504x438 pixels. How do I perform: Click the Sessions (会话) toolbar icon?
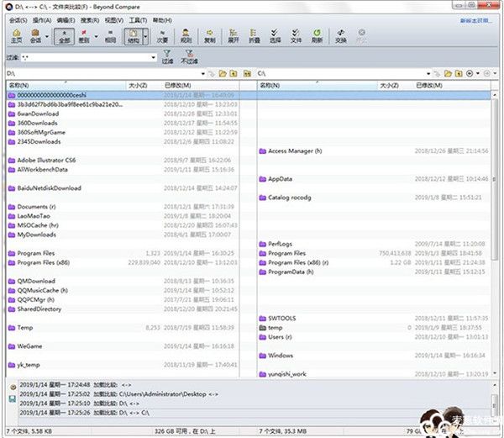(35, 35)
